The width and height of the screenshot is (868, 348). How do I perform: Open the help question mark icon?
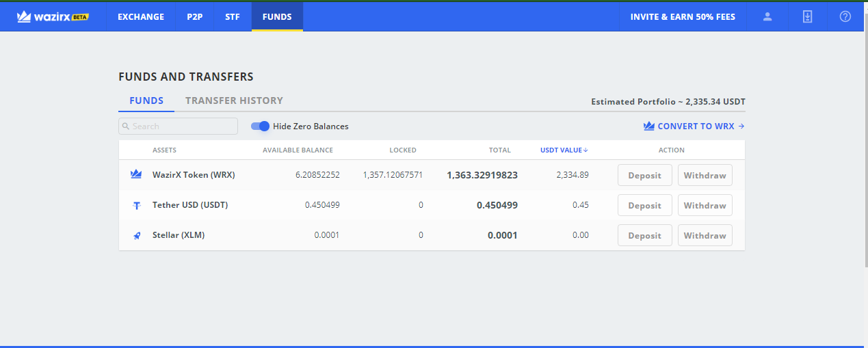coord(845,16)
